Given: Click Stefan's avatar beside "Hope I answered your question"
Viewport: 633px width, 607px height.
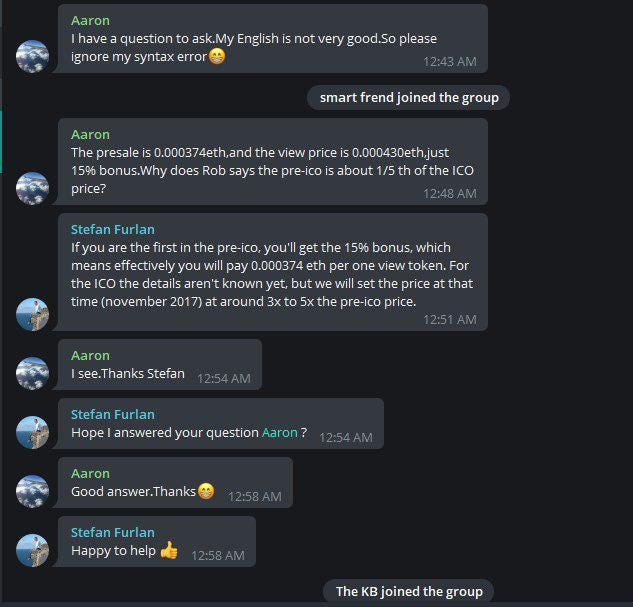Looking at the screenshot, I should coord(32,432).
